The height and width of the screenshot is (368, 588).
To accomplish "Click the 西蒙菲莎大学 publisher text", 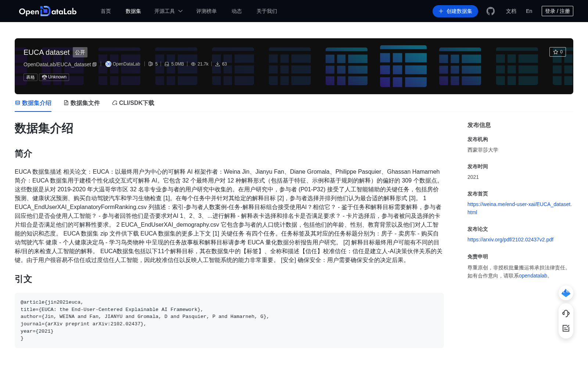I will (483, 150).
